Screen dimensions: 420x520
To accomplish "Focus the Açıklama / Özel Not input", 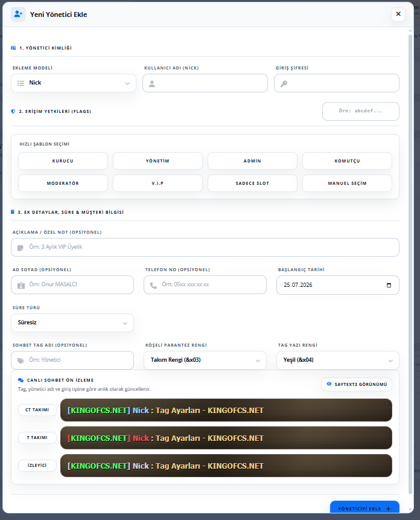I will (205, 248).
